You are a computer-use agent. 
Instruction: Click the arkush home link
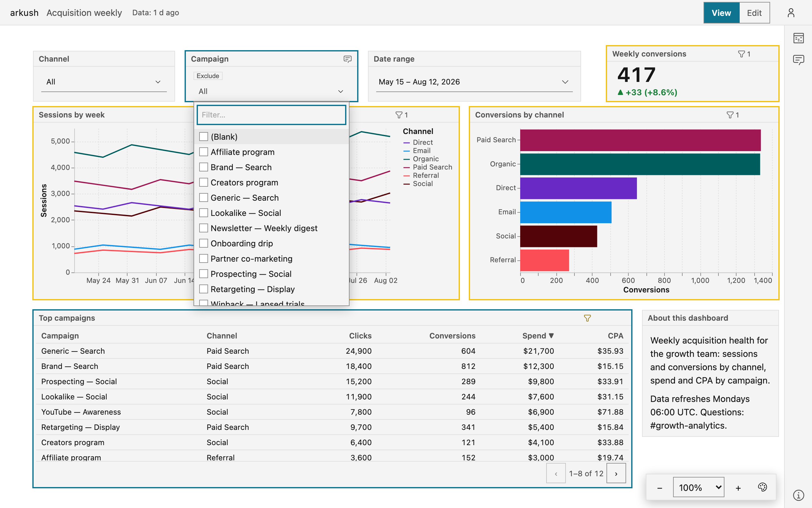24,13
